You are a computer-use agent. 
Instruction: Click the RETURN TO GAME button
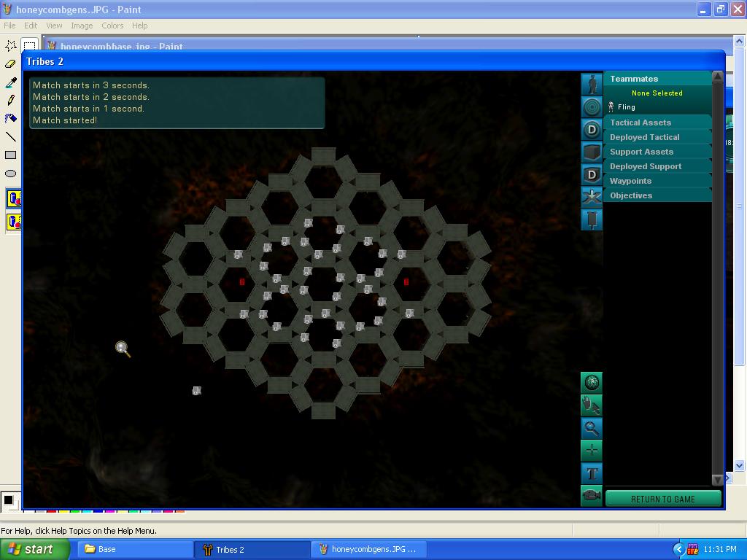pyautogui.click(x=662, y=499)
